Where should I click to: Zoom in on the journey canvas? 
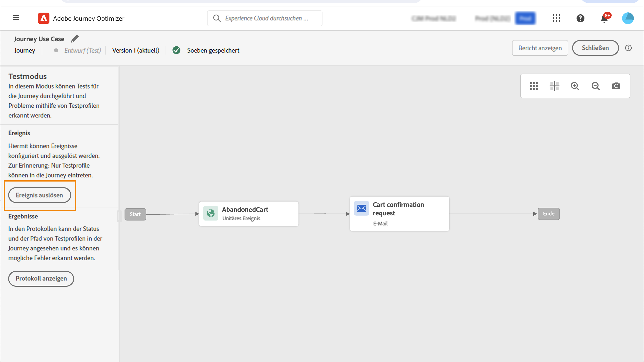575,86
